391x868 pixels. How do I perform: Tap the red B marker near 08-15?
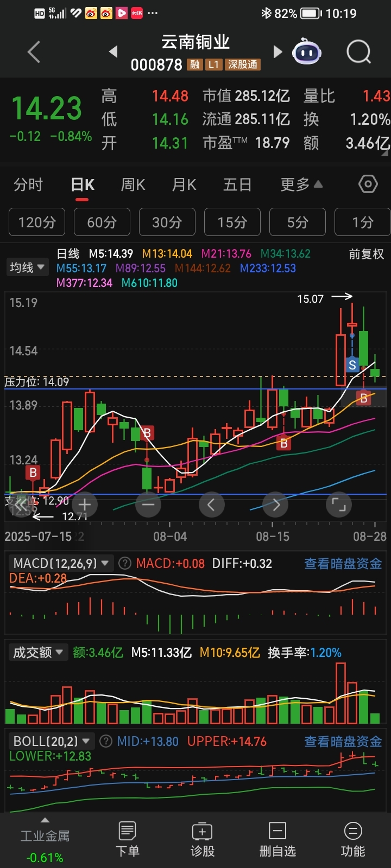283,443
